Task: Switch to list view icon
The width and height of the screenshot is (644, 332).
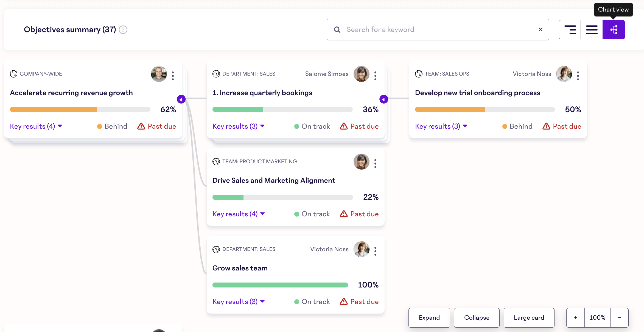Action: [x=592, y=30]
